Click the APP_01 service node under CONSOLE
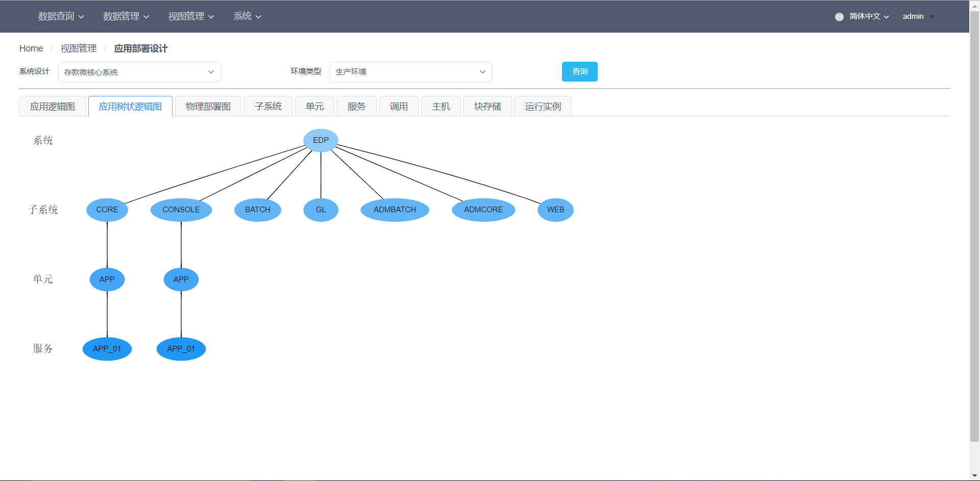 (x=181, y=349)
